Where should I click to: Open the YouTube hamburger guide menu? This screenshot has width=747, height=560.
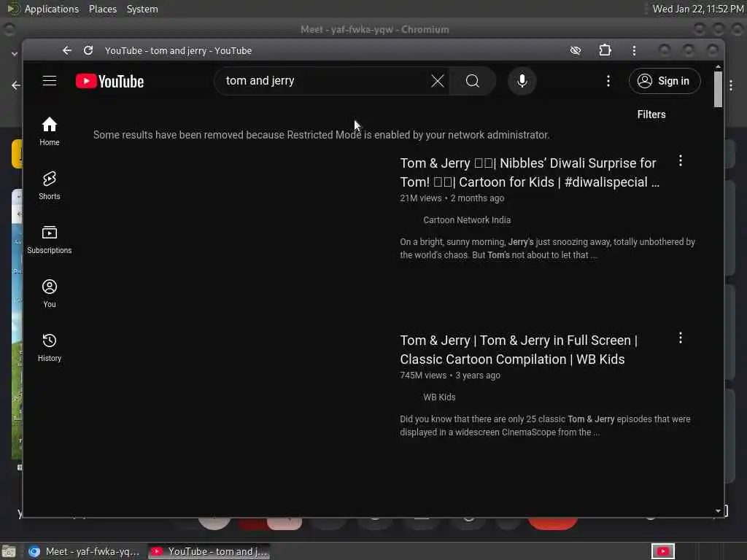pos(50,81)
